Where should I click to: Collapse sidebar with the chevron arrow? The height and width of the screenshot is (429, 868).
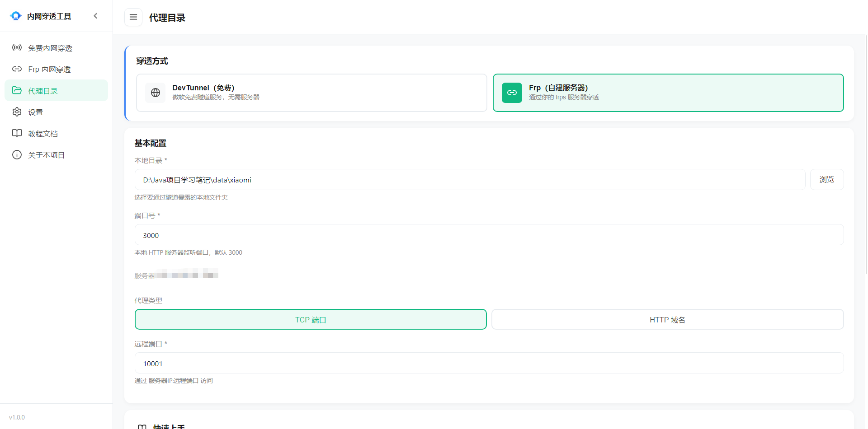pos(95,16)
